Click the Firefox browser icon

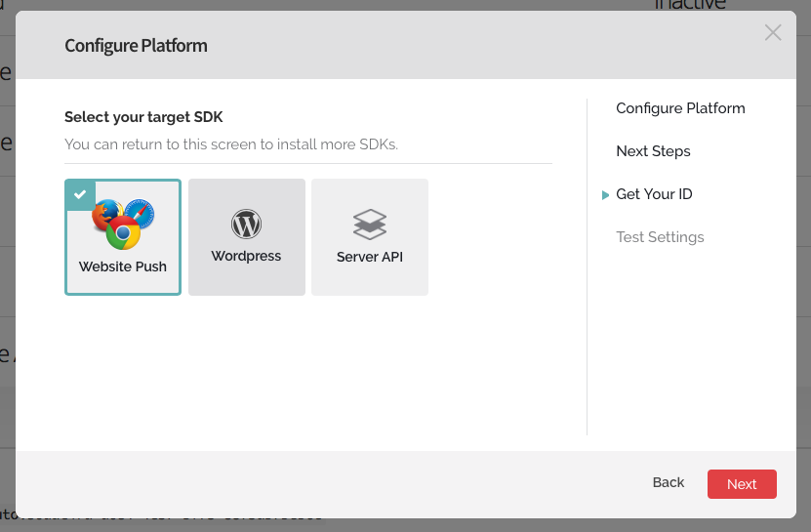(106, 215)
